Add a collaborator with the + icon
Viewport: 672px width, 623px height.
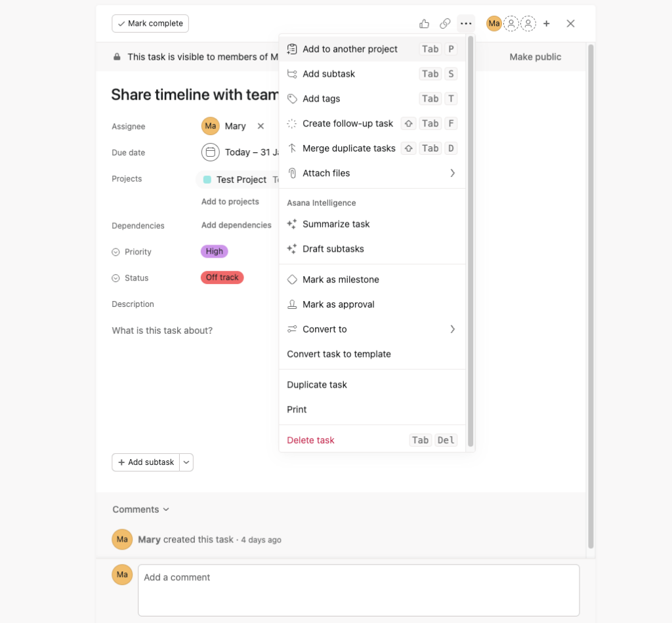546,23
